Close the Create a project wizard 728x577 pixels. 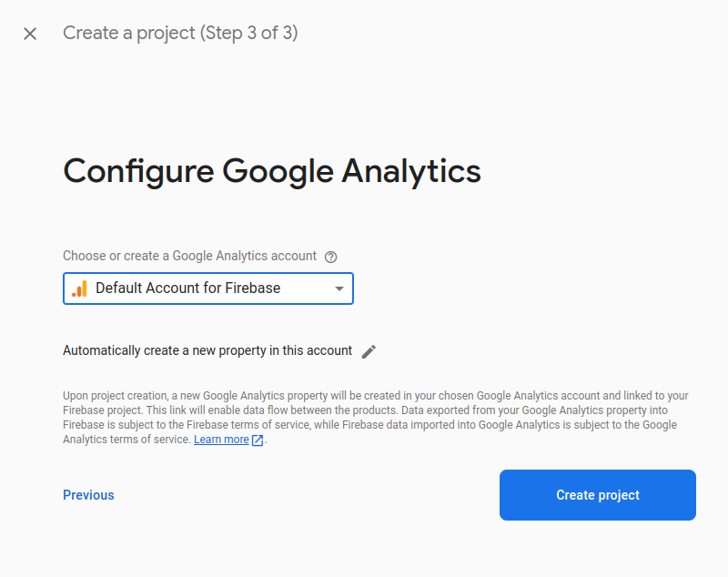30,34
